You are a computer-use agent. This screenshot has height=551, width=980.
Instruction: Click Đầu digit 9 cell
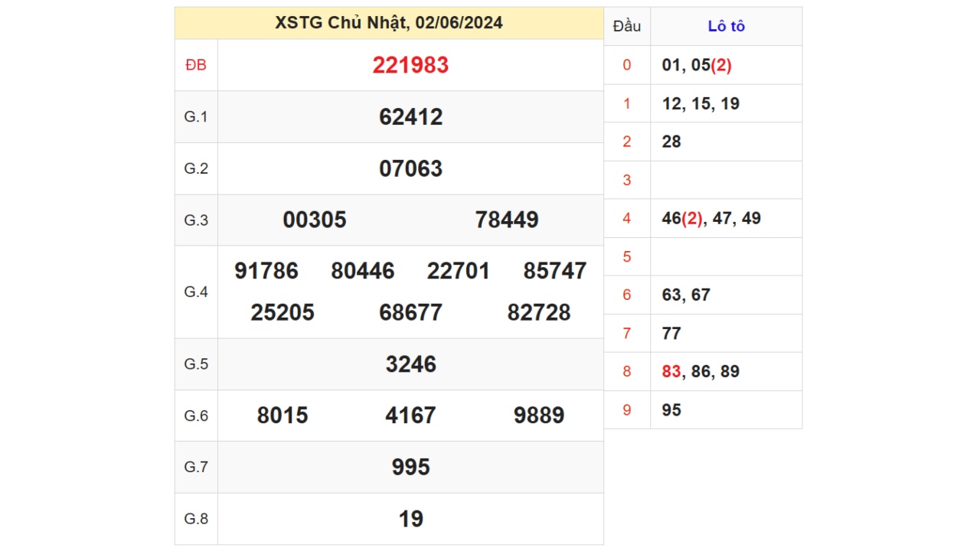627,409
